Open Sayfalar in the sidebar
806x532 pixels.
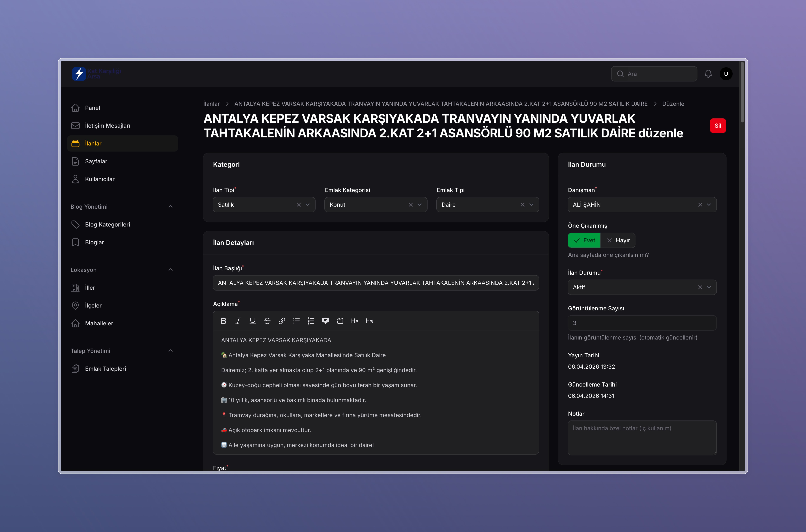coord(96,161)
